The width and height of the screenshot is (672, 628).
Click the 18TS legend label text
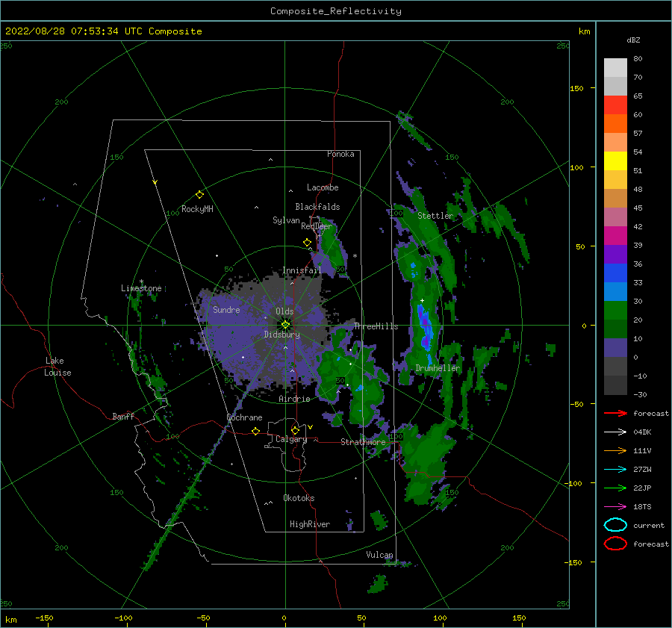click(x=642, y=507)
